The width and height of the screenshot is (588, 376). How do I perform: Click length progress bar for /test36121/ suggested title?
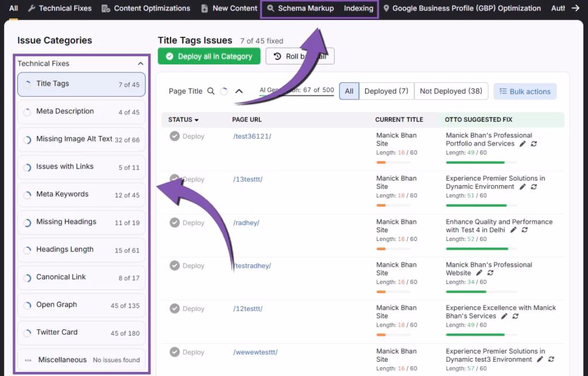pyautogui.click(x=476, y=162)
